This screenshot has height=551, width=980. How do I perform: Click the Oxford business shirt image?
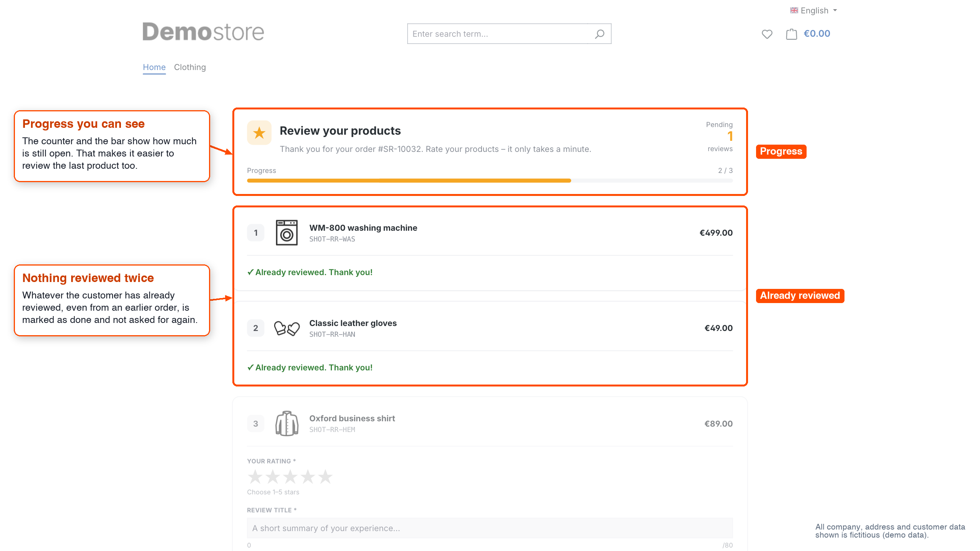click(287, 424)
